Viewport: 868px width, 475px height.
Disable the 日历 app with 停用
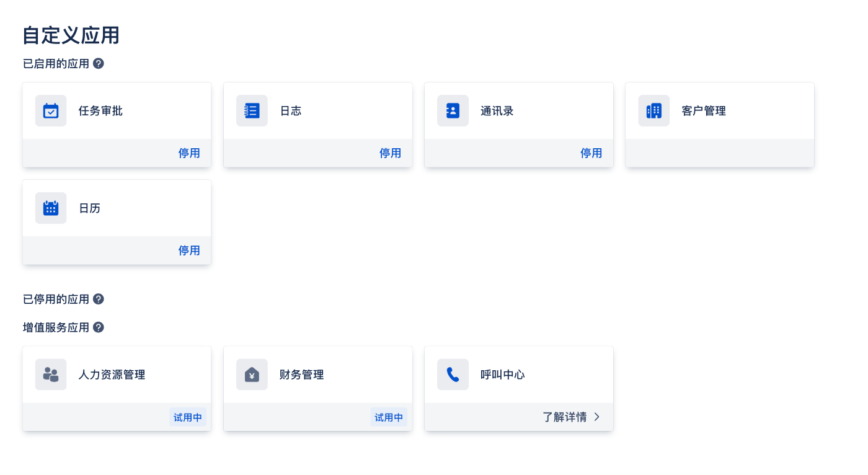(189, 251)
